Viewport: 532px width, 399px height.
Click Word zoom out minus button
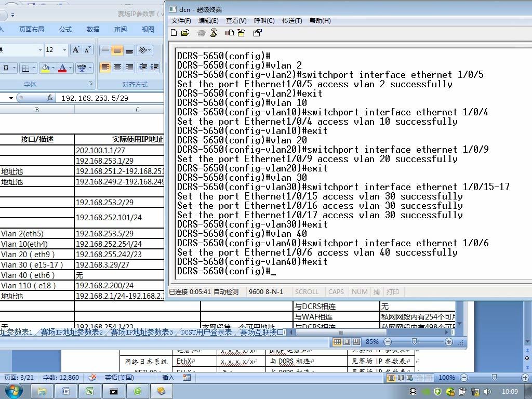click(464, 377)
